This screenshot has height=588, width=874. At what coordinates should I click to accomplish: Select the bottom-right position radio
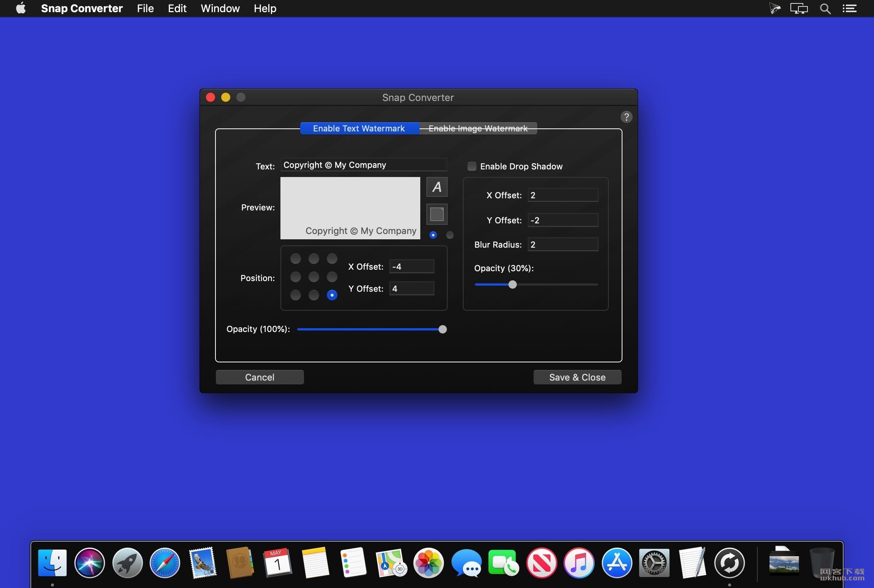[x=332, y=295]
